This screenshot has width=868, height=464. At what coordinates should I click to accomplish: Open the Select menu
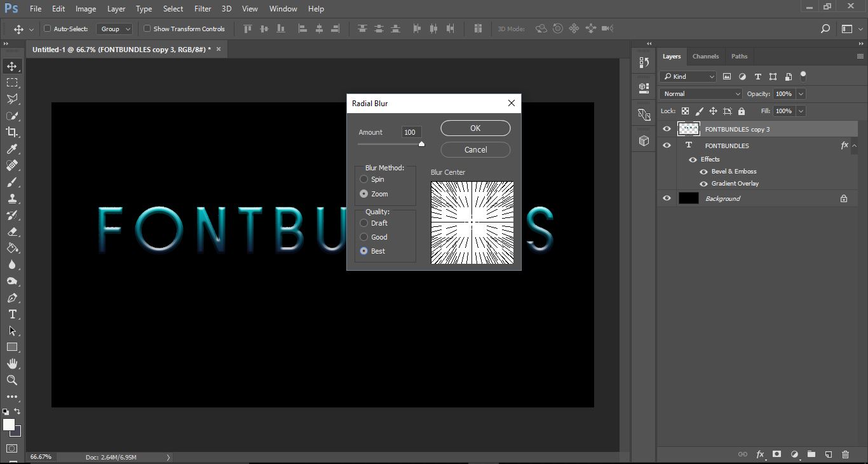coord(173,9)
